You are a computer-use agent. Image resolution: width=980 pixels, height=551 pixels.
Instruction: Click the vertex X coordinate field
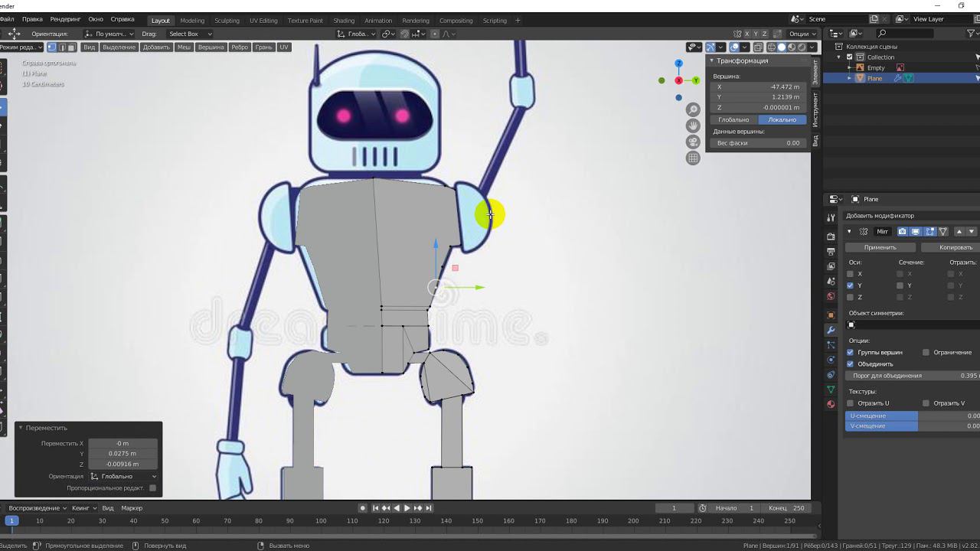[758, 87]
